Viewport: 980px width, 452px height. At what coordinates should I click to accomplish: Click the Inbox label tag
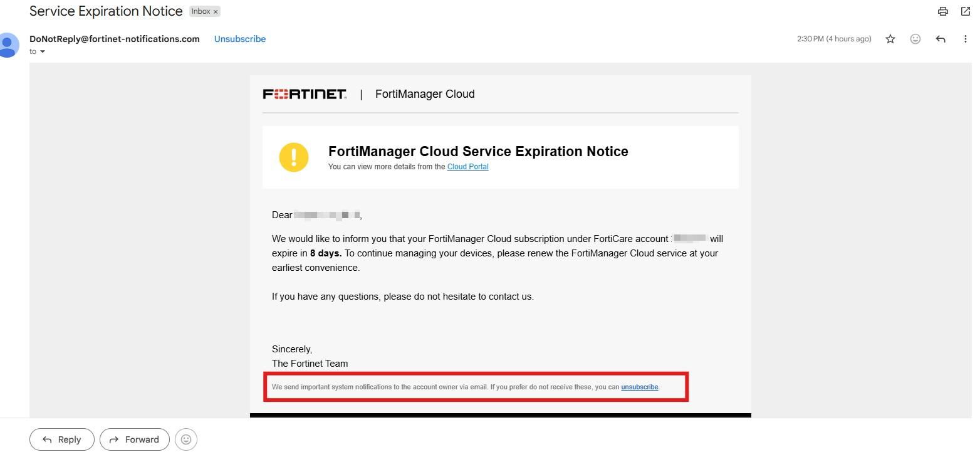tap(201, 12)
